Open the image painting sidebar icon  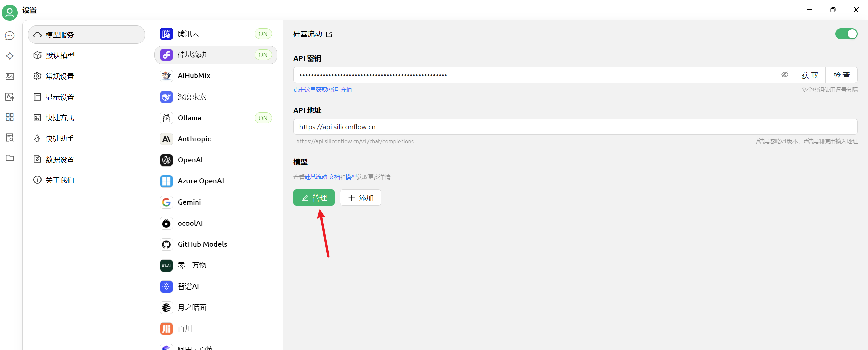click(10, 76)
